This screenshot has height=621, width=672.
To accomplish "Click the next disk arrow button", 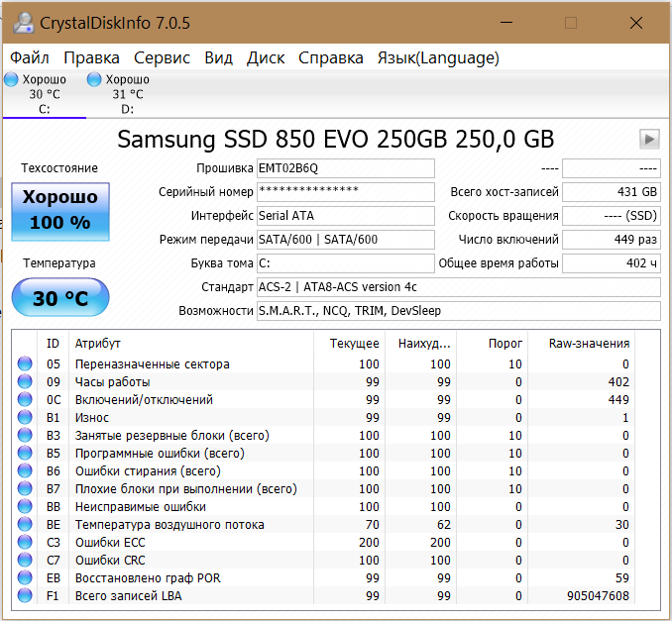I will [649, 140].
